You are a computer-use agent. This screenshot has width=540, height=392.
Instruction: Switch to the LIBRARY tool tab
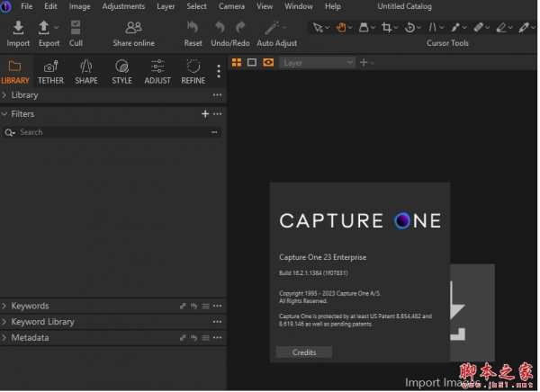point(15,72)
